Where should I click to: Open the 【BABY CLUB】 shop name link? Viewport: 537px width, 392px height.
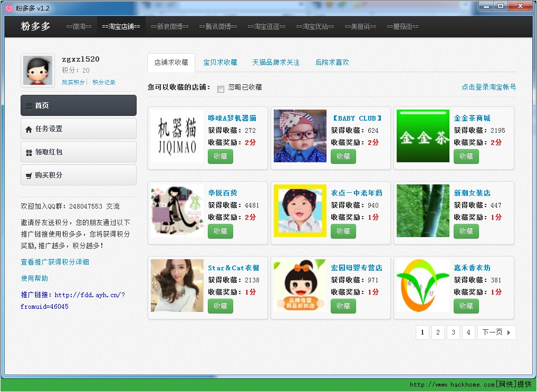coord(357,118)
